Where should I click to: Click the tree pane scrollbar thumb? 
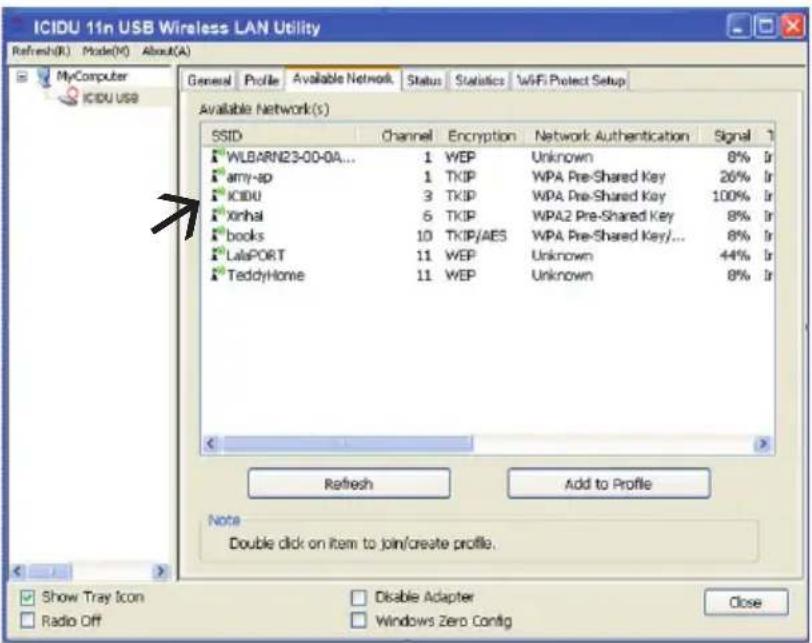coord(50,571)
